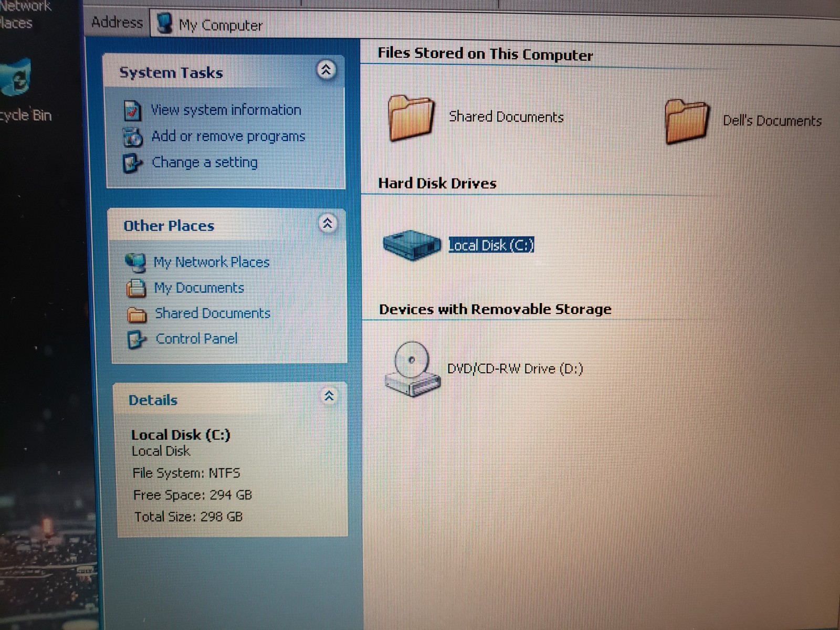Click the Local Disk (C:) highlighted label
The image size is (840, 630).
point(491,245)
